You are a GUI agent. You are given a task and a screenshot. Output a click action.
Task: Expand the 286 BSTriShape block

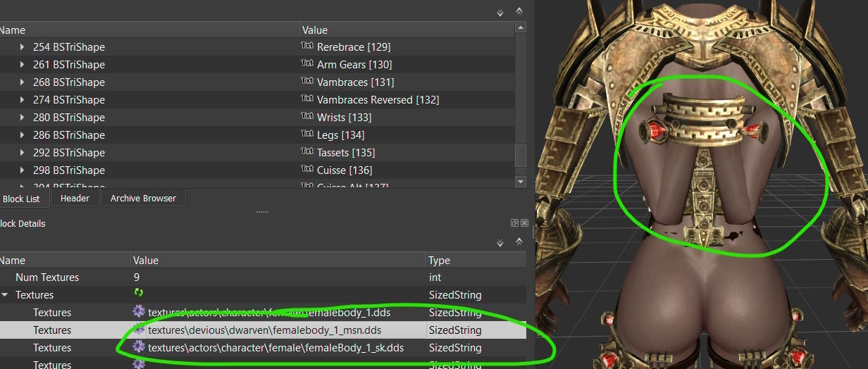23,135
